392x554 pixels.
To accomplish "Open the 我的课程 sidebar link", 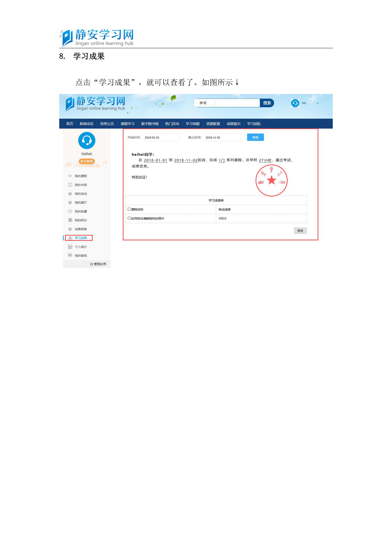I will pos(81,176).
